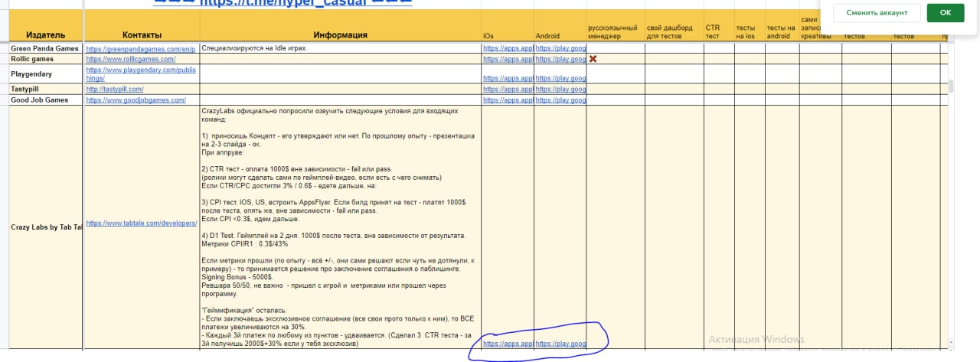Image resolution: width=980 pixels, height=362 pixels.
Task: Open the iOS link in Tastypill row
Action: pyautogui.click(x=508, y=90)
